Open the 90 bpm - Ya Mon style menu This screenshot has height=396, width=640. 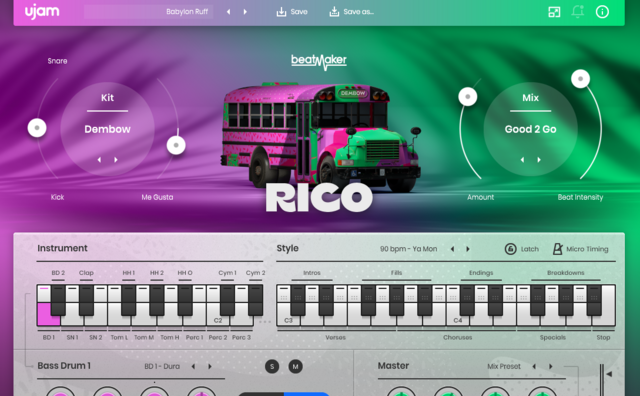409,249
